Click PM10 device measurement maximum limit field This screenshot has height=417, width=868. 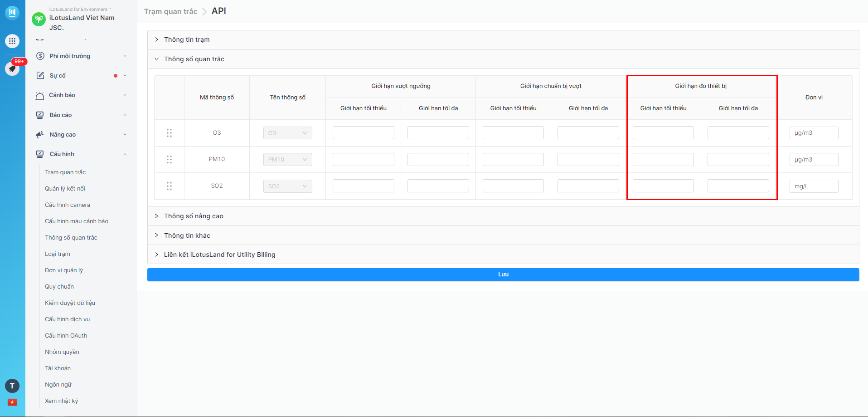(738, 159)
